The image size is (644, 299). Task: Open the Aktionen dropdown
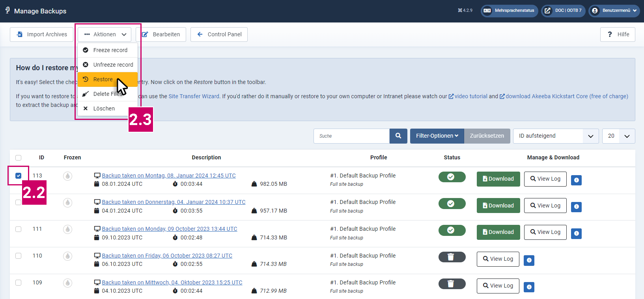(105, 34)
